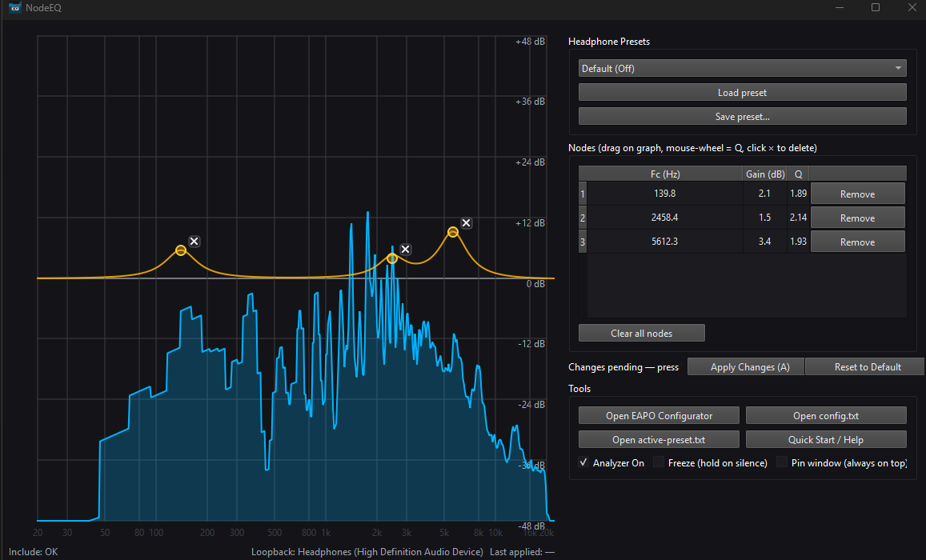Delete the 139.8 Hz node using its × icon
The image size is (926, 560).
[194, 241]
